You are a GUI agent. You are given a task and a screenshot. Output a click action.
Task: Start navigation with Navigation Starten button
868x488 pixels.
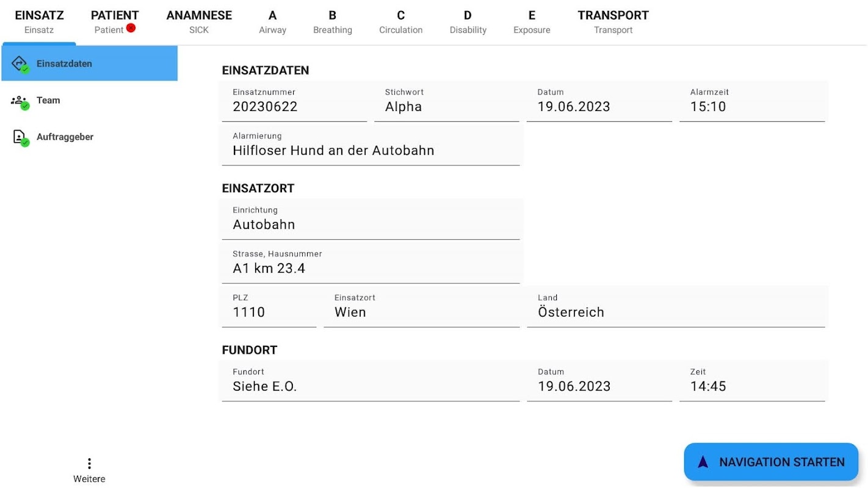771,462
